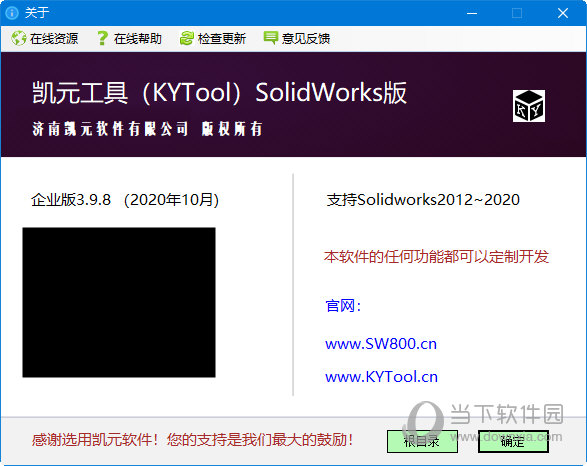Open 意见反馈 toolbar label
The image size is (587, 466).
pyautogui.click(x=306, y=39)
